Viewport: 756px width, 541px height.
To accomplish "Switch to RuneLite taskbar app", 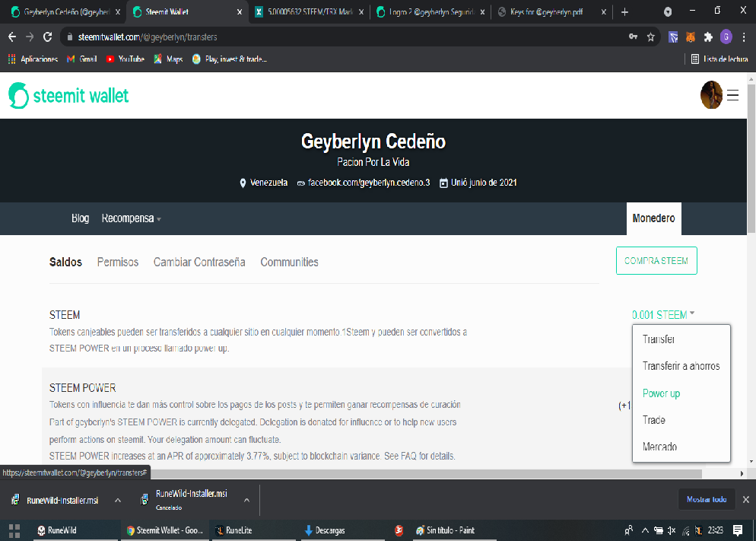I will click(x=253, y=530).
